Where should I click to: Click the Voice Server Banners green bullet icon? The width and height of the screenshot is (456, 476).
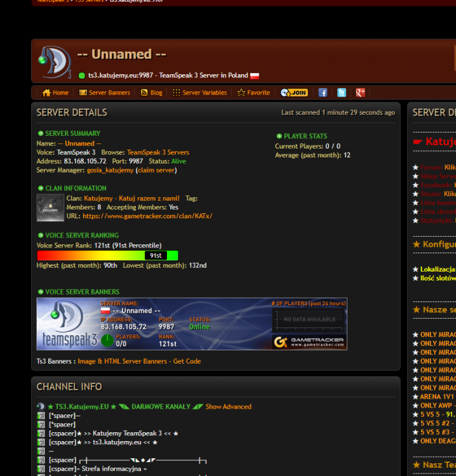tap(41, 292)
